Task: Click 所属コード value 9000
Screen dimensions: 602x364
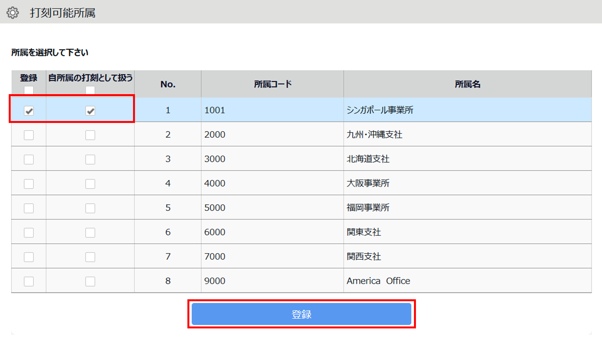Action: (215, 281)
